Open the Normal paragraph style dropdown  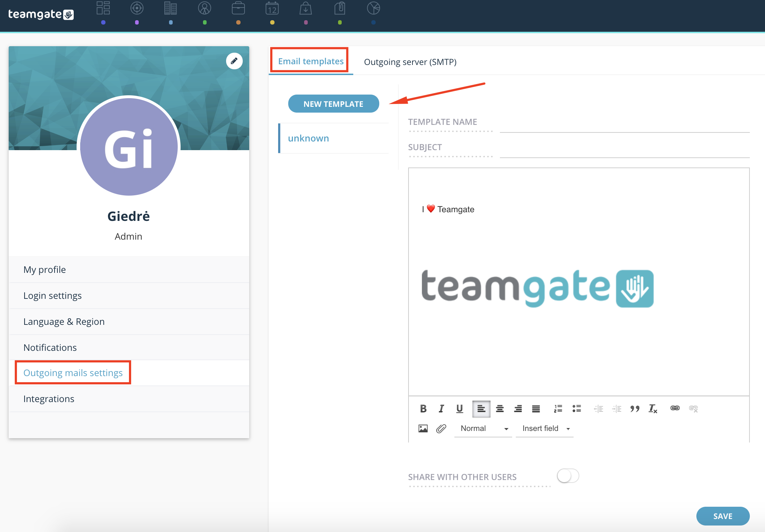click(x=483, y=428)
